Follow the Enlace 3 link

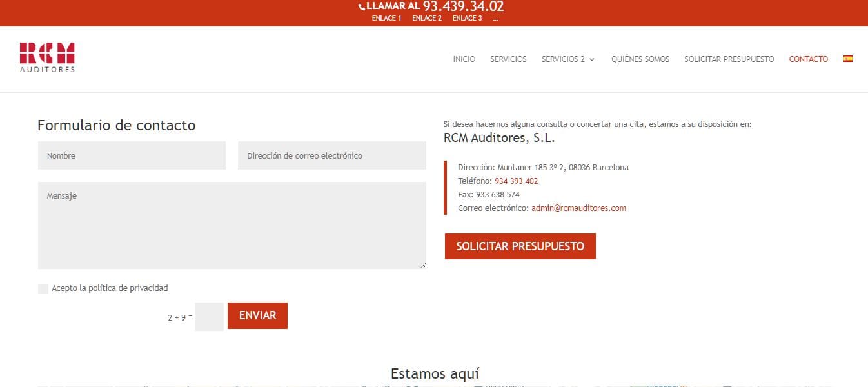[467, 18]
